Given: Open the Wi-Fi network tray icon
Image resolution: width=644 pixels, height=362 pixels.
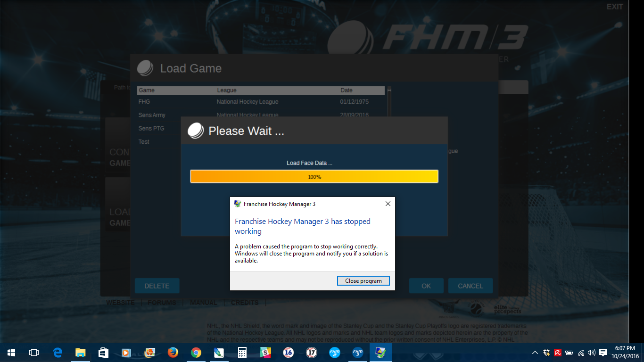Looking at the screenshot, I should (x=581, y=353).
